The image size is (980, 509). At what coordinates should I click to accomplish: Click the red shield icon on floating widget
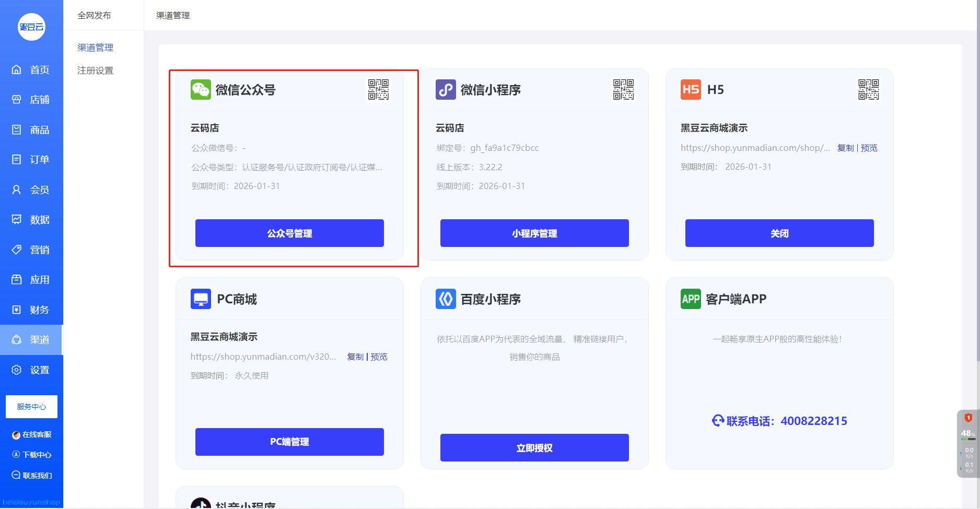[968, 418]
